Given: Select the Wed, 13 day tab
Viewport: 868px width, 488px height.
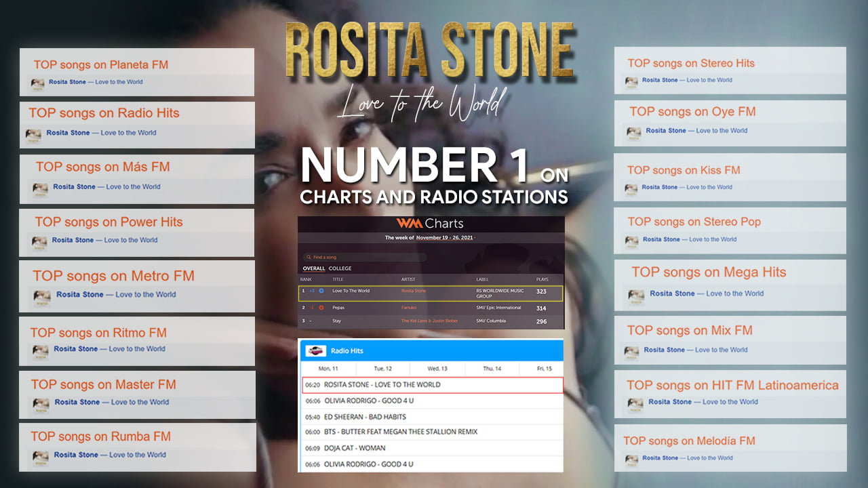Looking at the screenshot, I should coord(437,369).
